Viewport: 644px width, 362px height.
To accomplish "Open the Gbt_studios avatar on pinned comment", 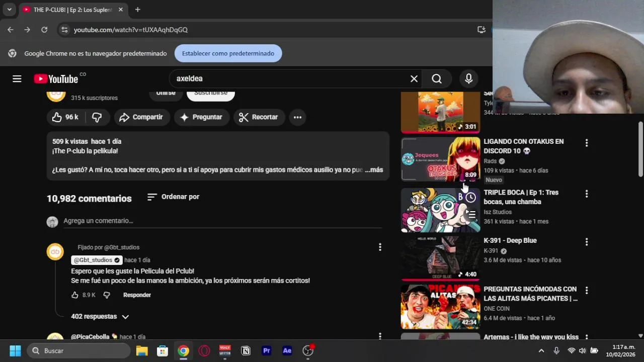I will (55, 251).
